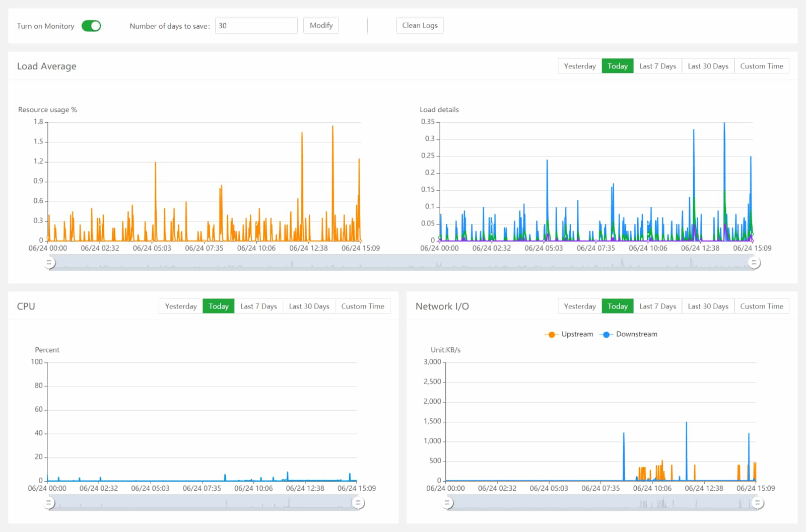Select Last 7 Days for Load Average
Image resolution: width=806 pixels, height=532 pixels.
[x=657, y=66]
